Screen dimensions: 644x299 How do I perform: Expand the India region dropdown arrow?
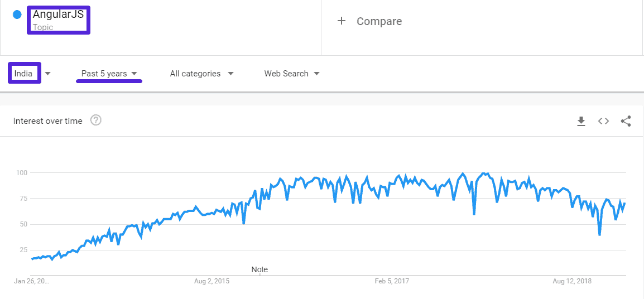[x=48, y=74]
